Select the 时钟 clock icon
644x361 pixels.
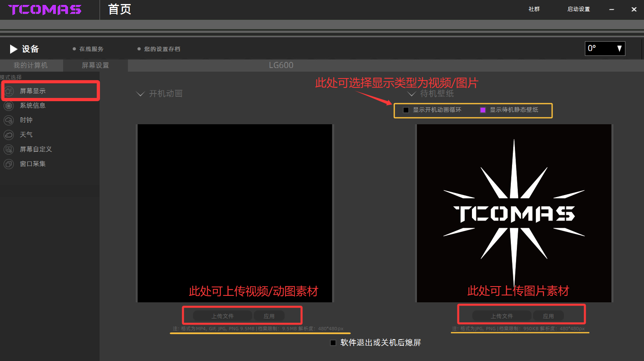(9, 120)
